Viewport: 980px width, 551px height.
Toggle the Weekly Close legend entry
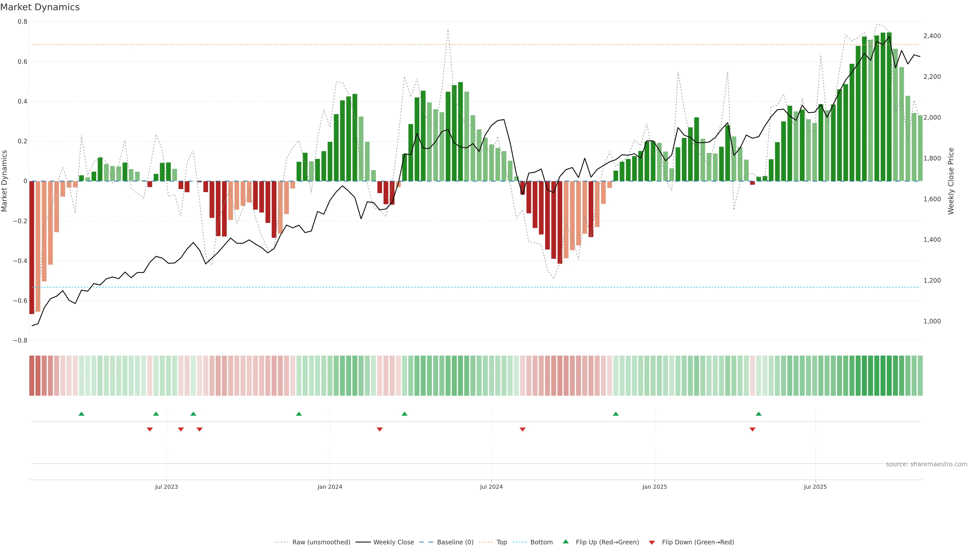(x=393, y=542)
